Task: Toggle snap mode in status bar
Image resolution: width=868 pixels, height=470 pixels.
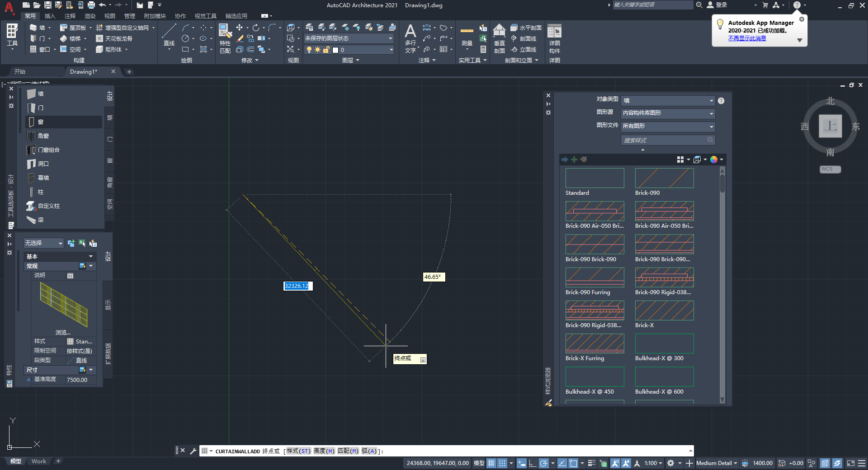Action: point(502,463)
